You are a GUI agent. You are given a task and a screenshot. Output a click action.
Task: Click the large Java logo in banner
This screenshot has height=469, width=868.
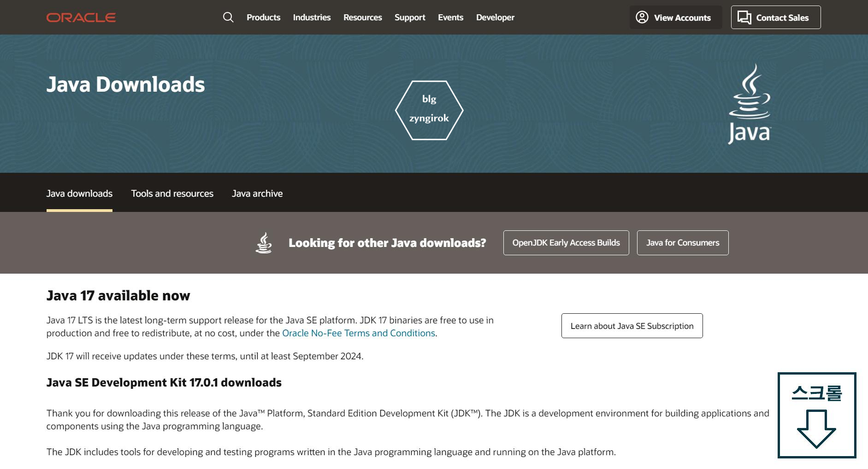click(750, 104)
